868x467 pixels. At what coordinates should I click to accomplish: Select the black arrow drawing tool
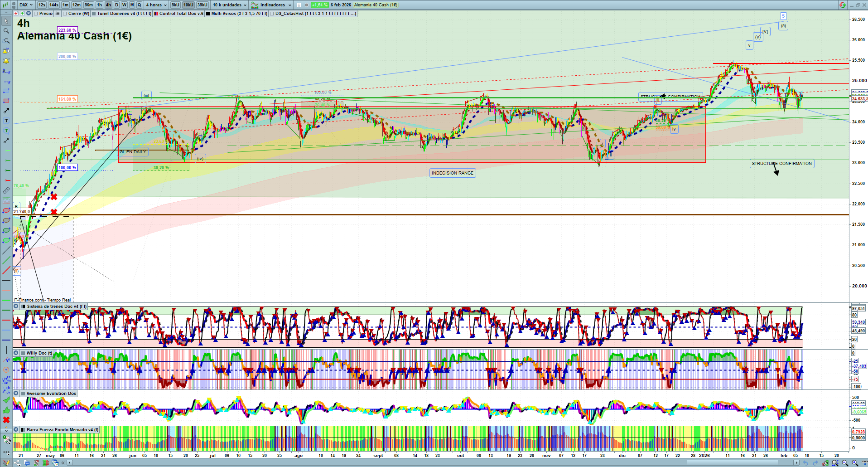[x=6, y=111]
